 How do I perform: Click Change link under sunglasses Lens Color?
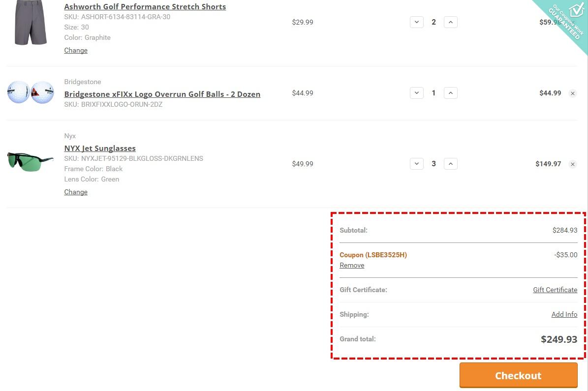[76, 192]
